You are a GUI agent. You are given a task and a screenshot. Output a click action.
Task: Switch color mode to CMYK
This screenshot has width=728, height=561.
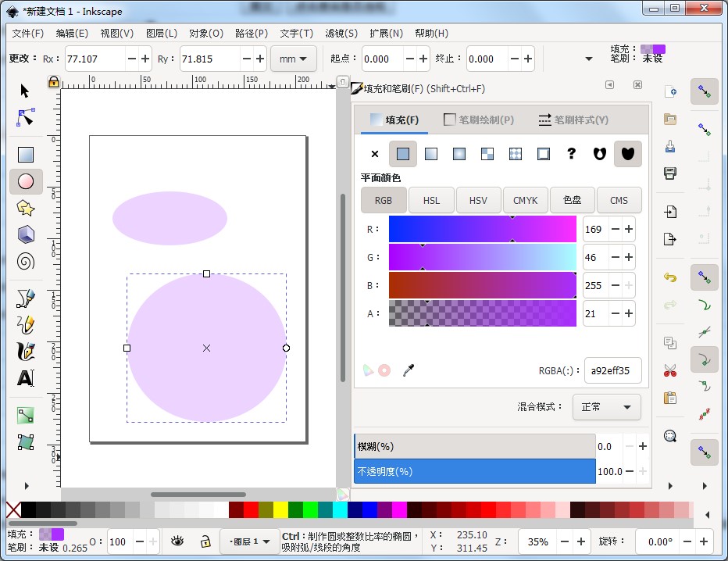click(525, 200)
